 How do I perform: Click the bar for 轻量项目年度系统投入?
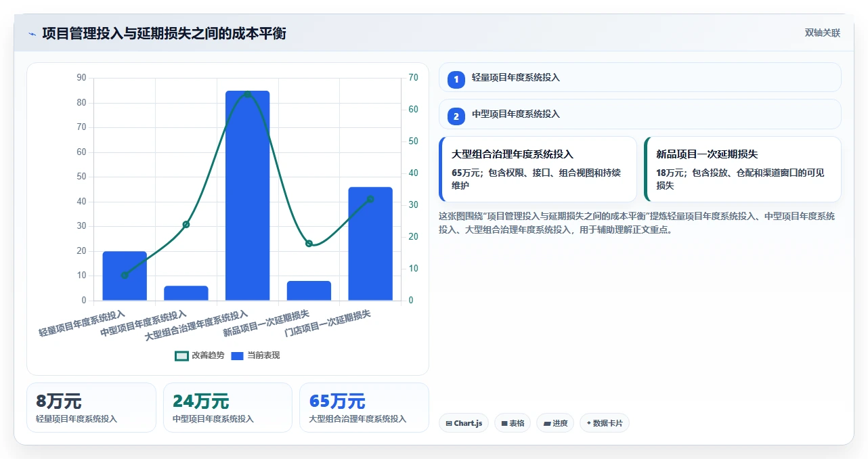[x=125, y=276]
